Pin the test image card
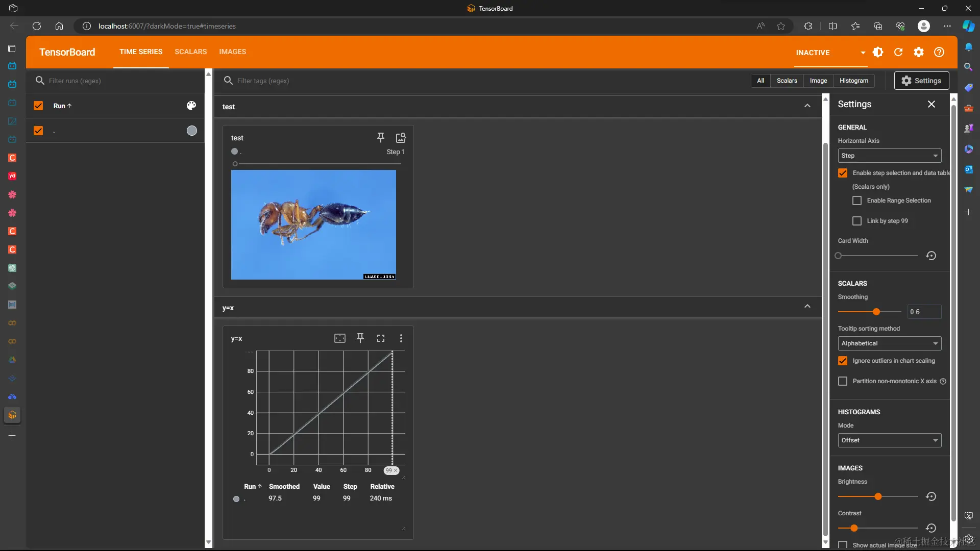This screenshot has height=551, width=980. [380, 137]
